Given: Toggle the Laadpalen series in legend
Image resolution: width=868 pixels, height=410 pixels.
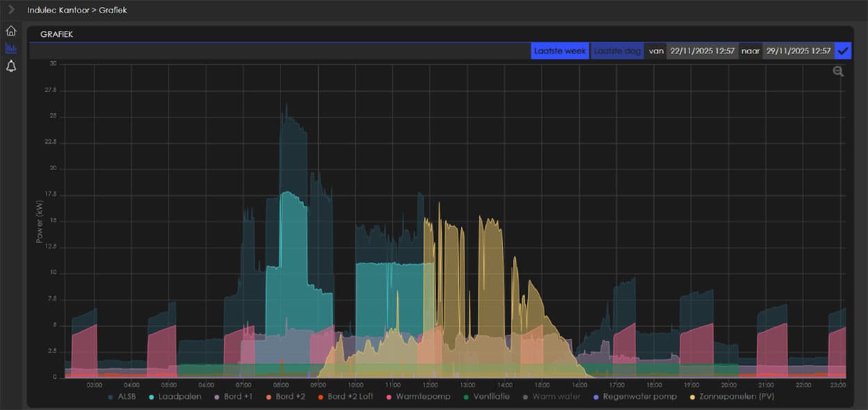Looking at the screenshot, I should point(174,397).
